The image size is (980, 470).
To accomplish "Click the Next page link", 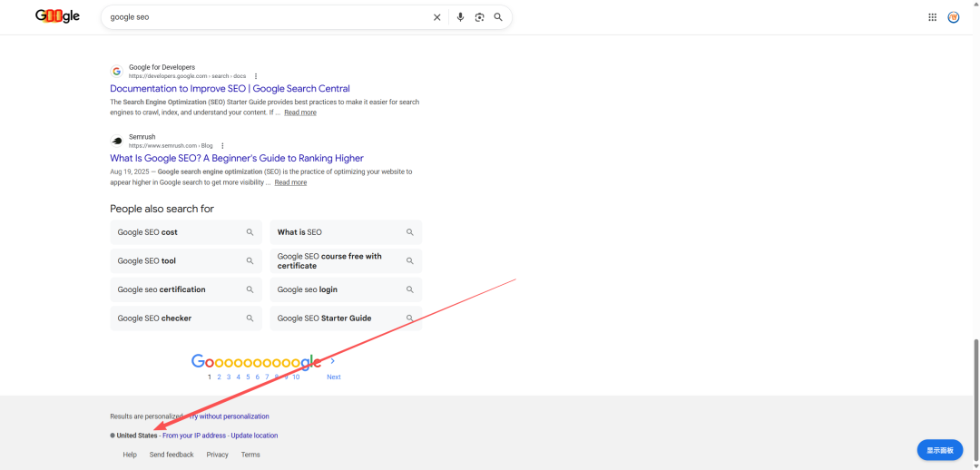I will (x=334, y=377).
